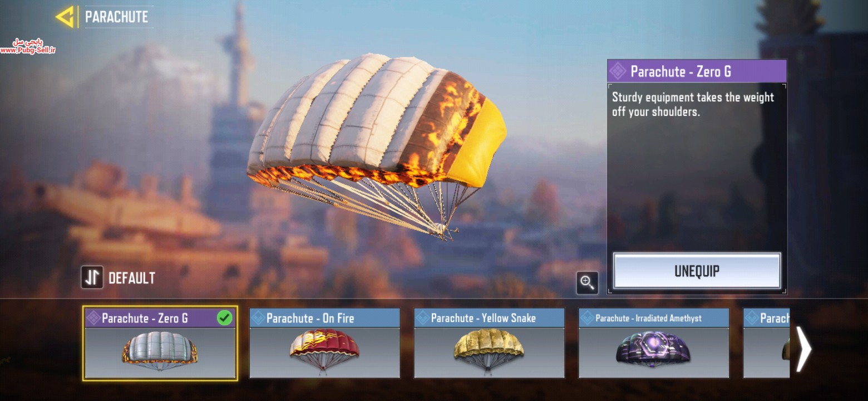Toggle the green equipped checkmark on Zero G
Viewport: 868px width, 401px height.
point(224,318)
